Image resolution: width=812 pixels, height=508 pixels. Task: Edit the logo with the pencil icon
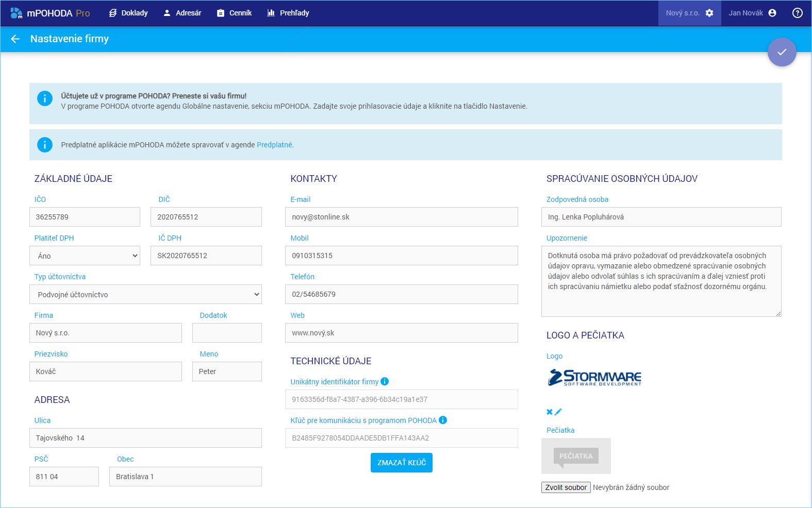click(558, 412)
